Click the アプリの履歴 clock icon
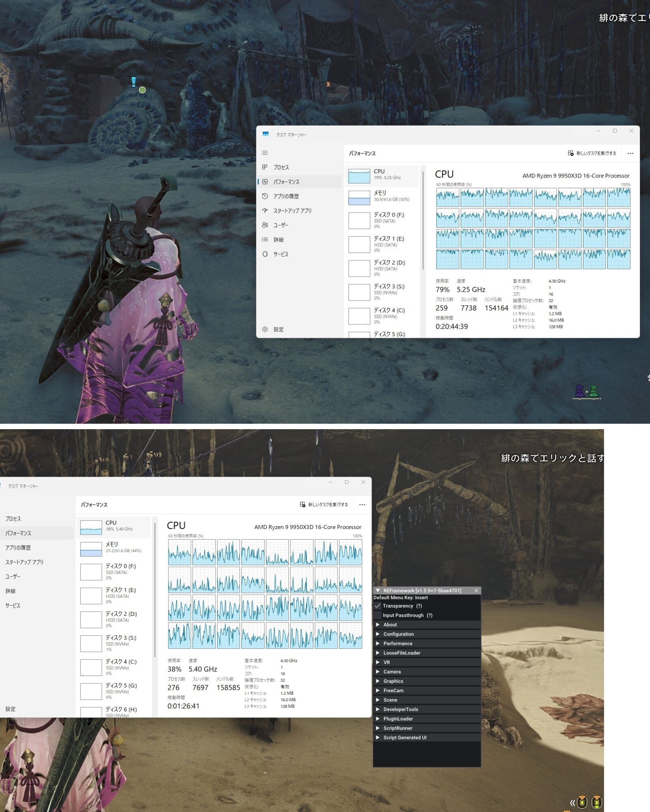Screen dimensions: 650x812 tap(265, 196)
